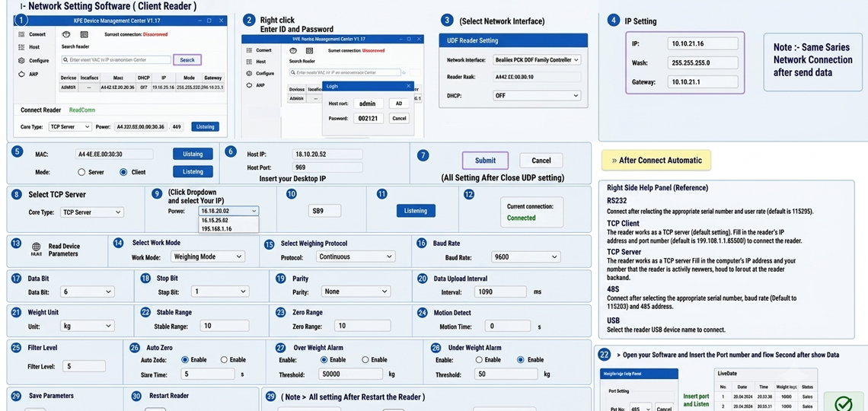Click the Uistaing button next to MAC
This screenshot has height=411, width=868.
pos(193,154)
